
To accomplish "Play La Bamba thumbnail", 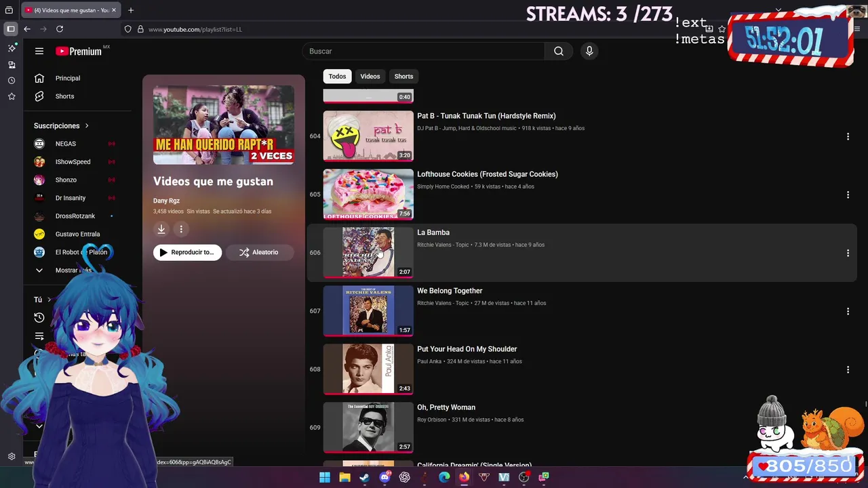I will (x=368, y=253).
